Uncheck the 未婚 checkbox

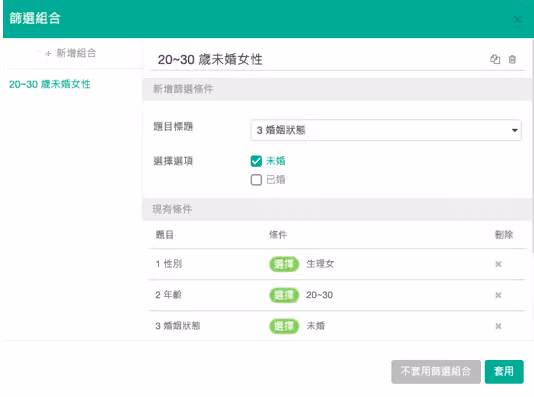pos(256,161)
